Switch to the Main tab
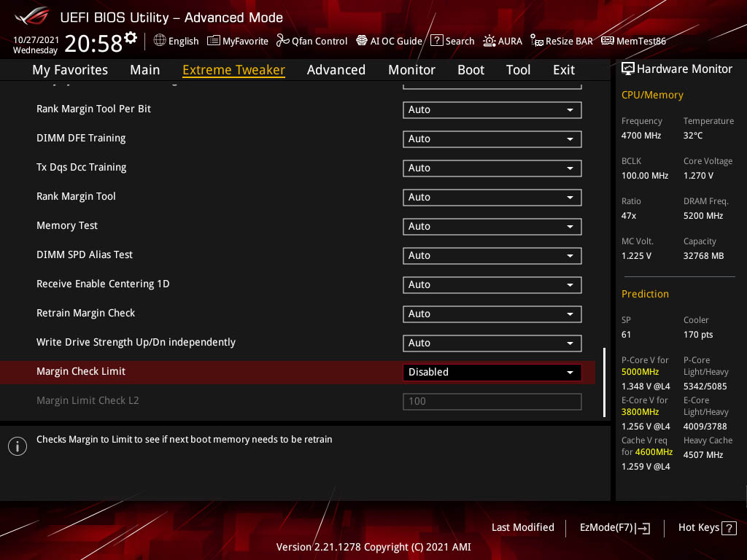 click(x=145, y=69)
